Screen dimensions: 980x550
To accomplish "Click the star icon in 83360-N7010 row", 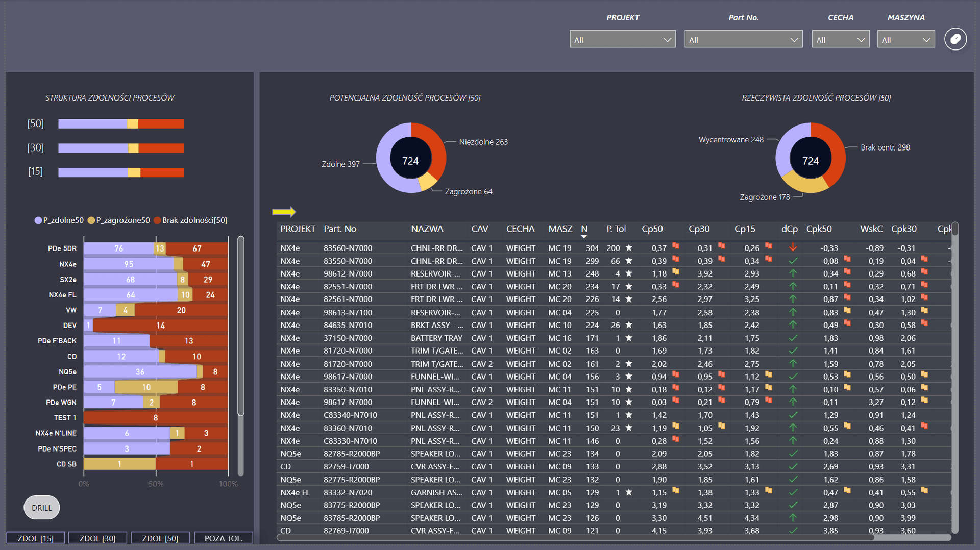I will coord(629,428).
